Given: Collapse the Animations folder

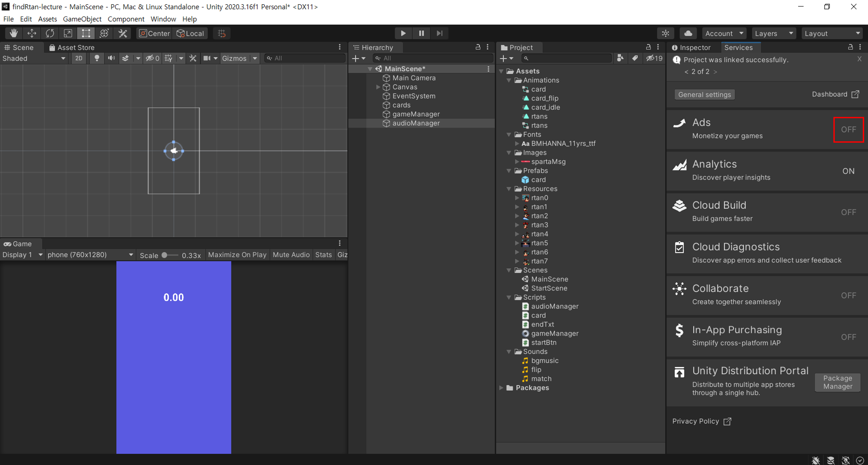Looking at the screenshot, I should coord(509,80).
